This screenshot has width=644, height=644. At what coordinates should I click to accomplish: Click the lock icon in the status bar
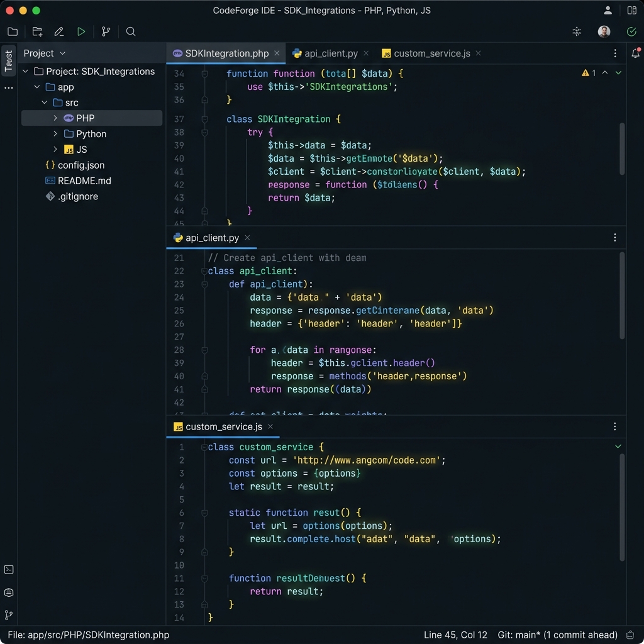click(630, 635)
